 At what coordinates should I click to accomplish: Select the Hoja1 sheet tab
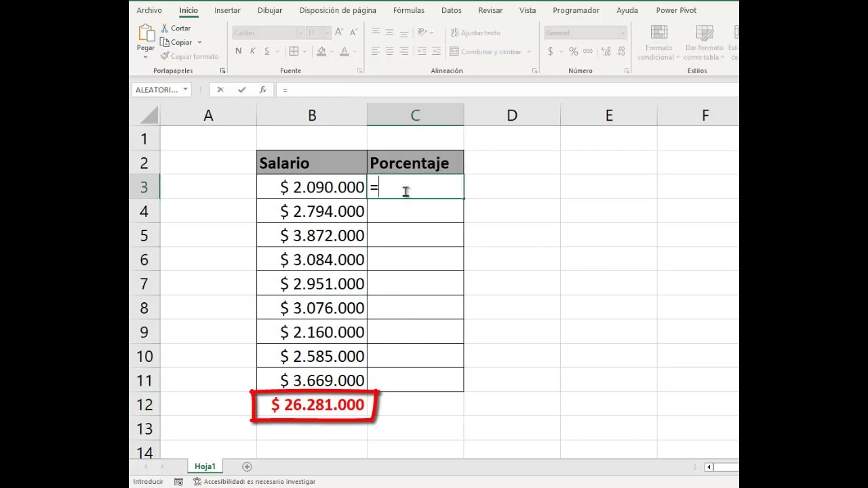click(205, 466)
